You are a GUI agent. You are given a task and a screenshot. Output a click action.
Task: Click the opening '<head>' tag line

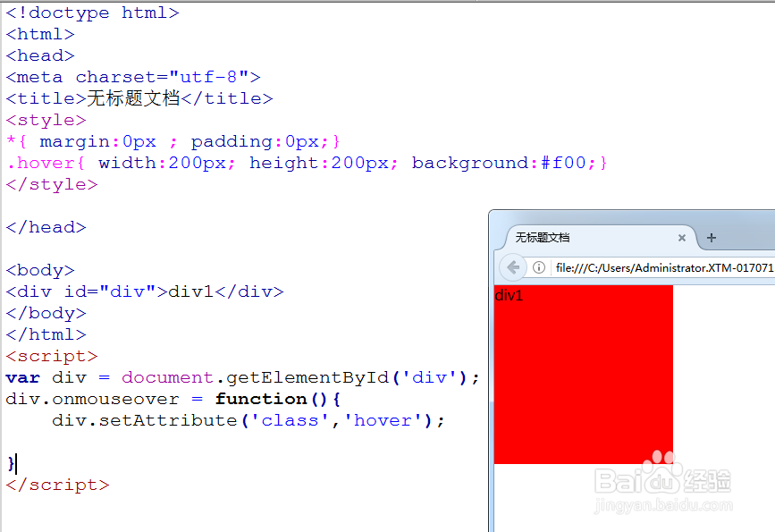tap(40, 55)
